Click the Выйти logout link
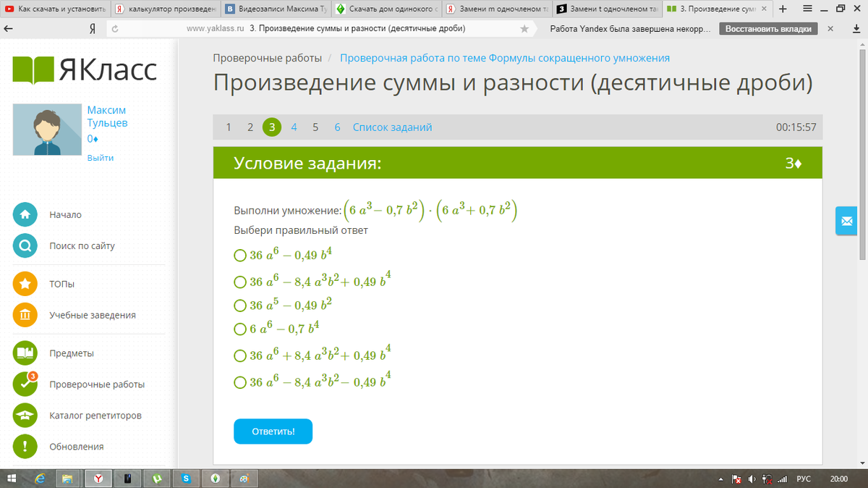Screen dimensions: 868x488 pos(100,158)
